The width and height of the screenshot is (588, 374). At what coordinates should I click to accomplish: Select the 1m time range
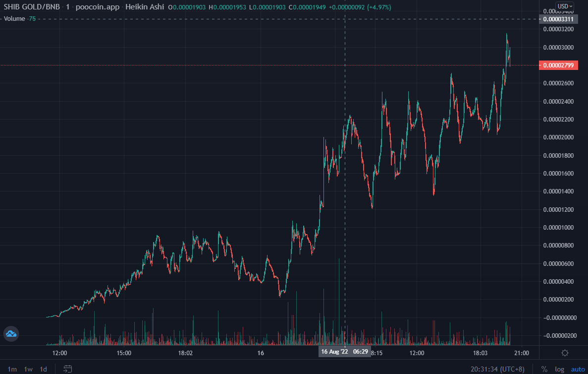(12, 369)
